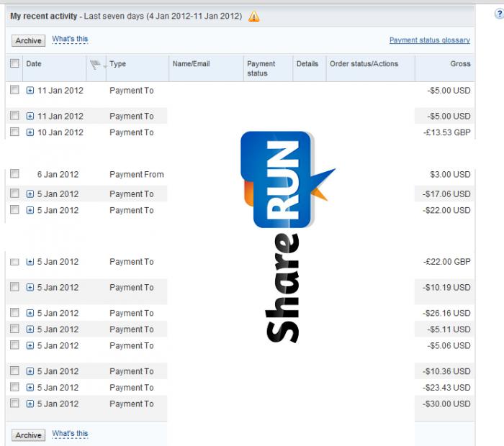Screen dimensions: 504x446
Task: Click the Name/Email column header
Action: pos(192,63)
